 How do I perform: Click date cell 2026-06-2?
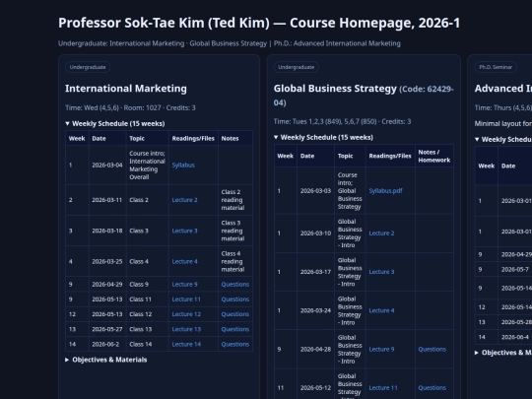107,344
